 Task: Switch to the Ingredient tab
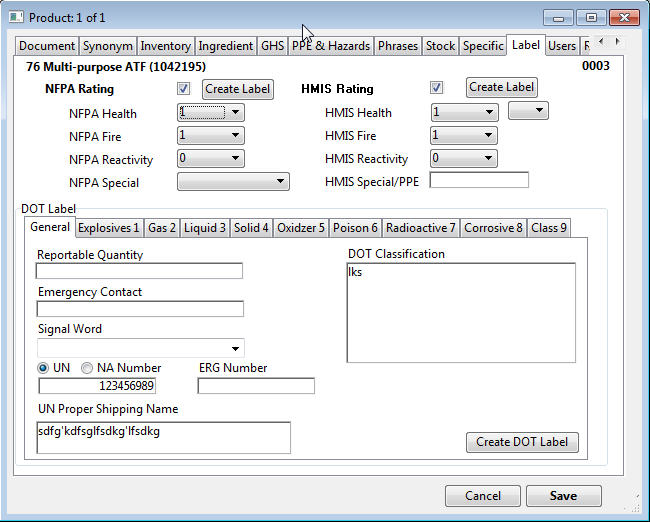(225, 46)
